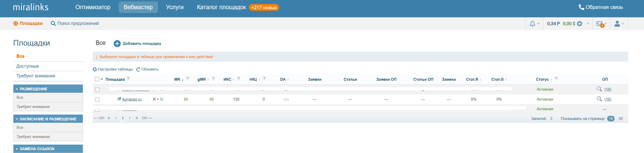Check the first table row checkbox

pyautogui.click(x=97, y=90)
